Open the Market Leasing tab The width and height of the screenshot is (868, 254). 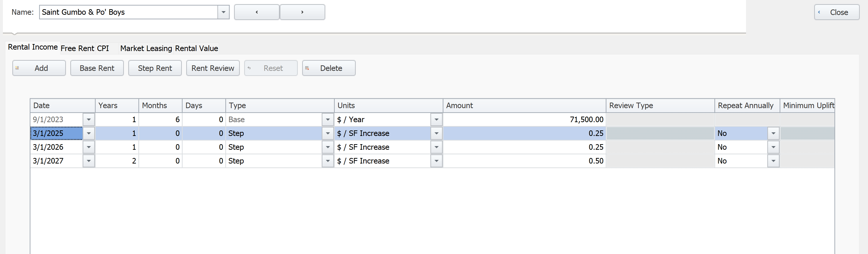click(x=146, y=49)
